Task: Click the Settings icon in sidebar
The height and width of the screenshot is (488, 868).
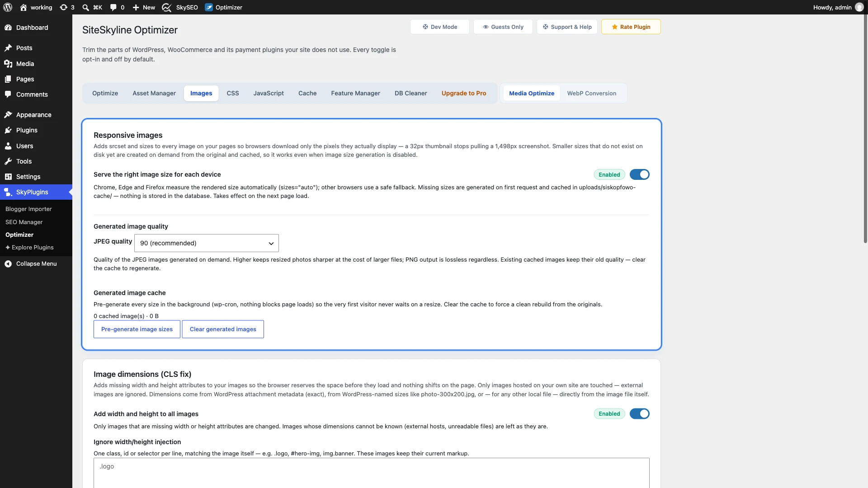Action: (x=8, y=177)
